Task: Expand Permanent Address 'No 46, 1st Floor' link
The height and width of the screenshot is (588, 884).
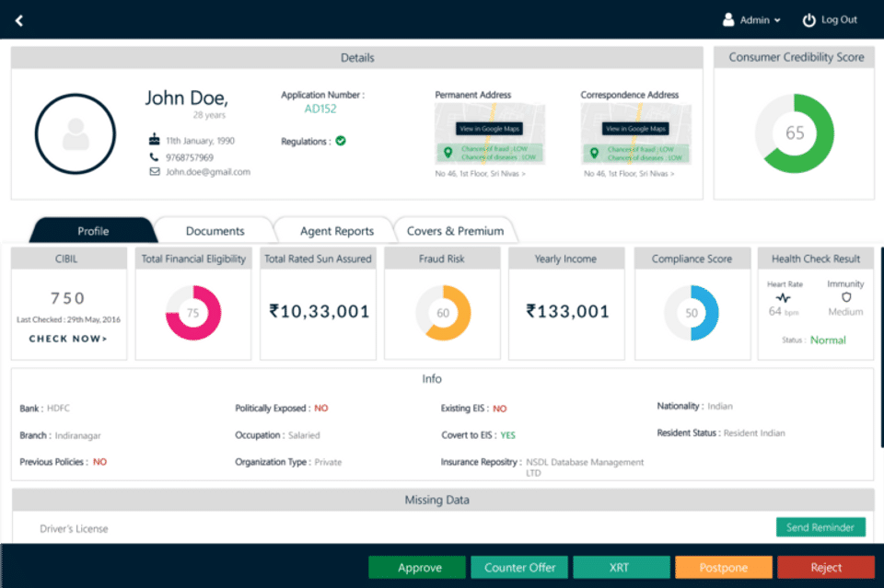Action: click(481, 174)
